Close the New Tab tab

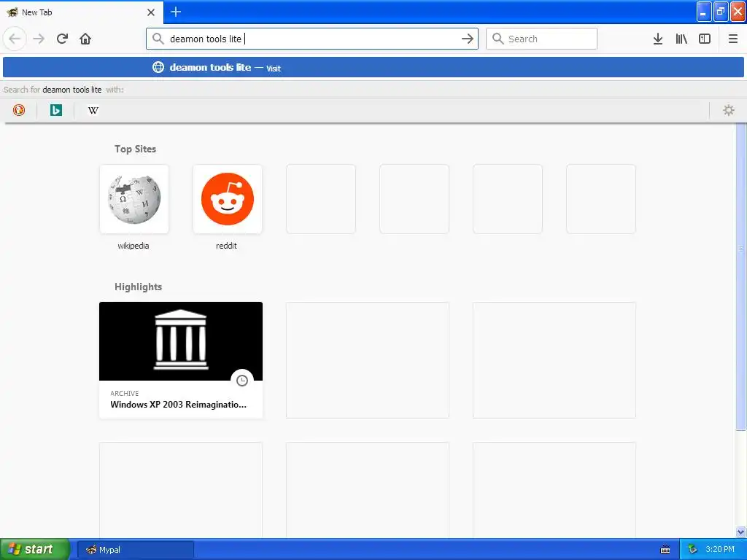click(151, 12)
